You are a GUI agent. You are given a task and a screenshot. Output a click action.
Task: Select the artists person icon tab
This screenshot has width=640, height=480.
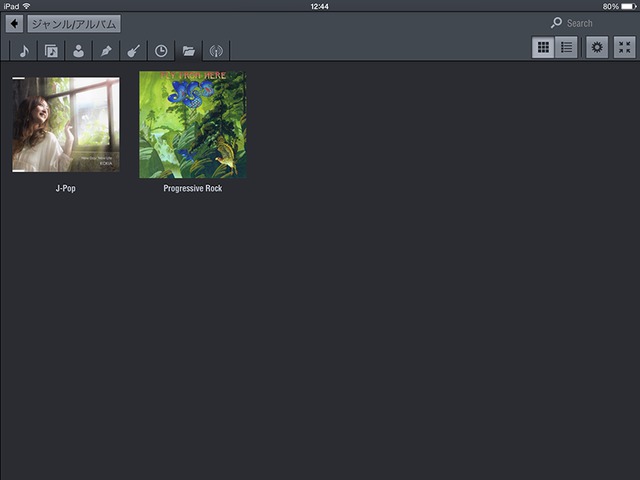[78, 51]
